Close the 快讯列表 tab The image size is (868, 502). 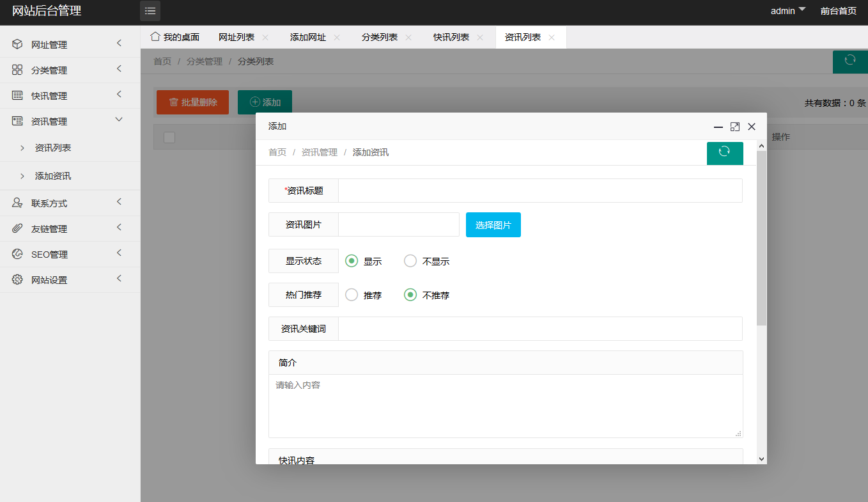480,38
